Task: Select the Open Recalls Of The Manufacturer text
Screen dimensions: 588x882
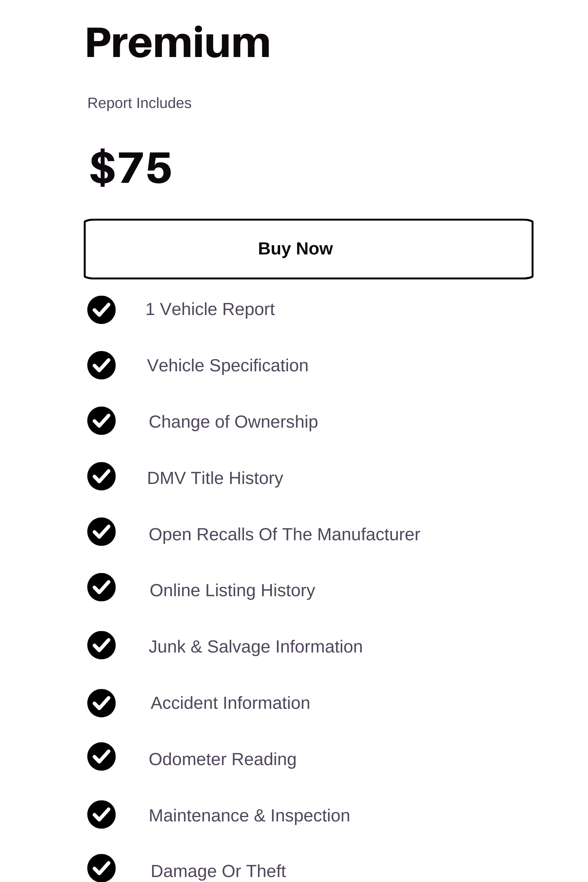Action: coord(284,535)
